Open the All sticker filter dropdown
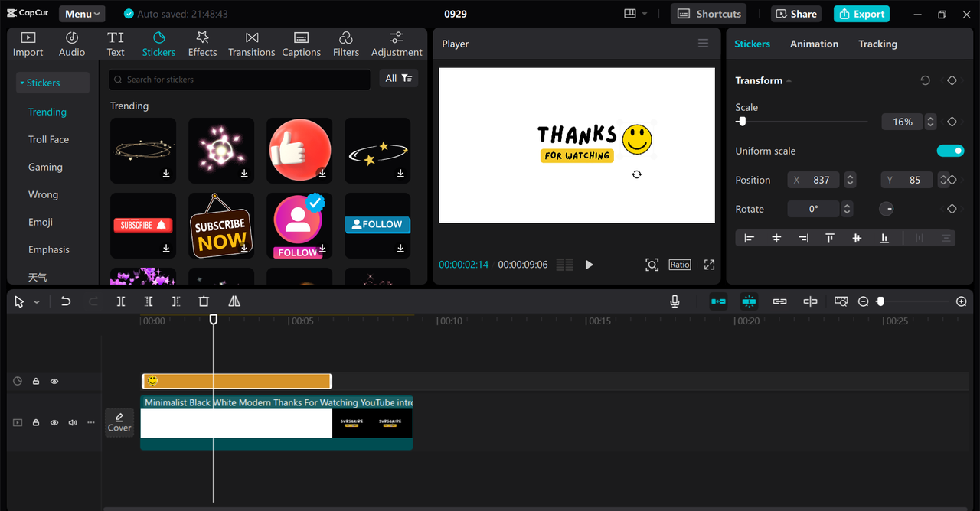This screenshot has width=980, height=511. (398, 78)
